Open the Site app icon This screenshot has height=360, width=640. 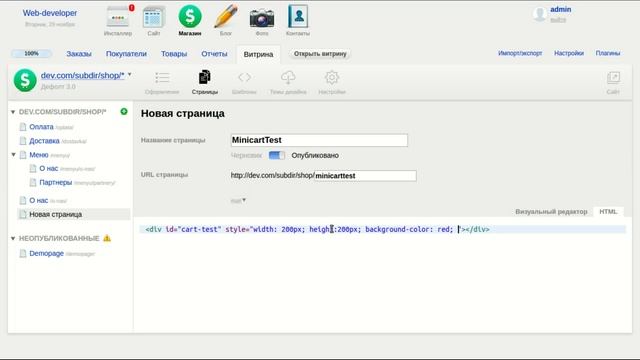(x=154, y=18)
